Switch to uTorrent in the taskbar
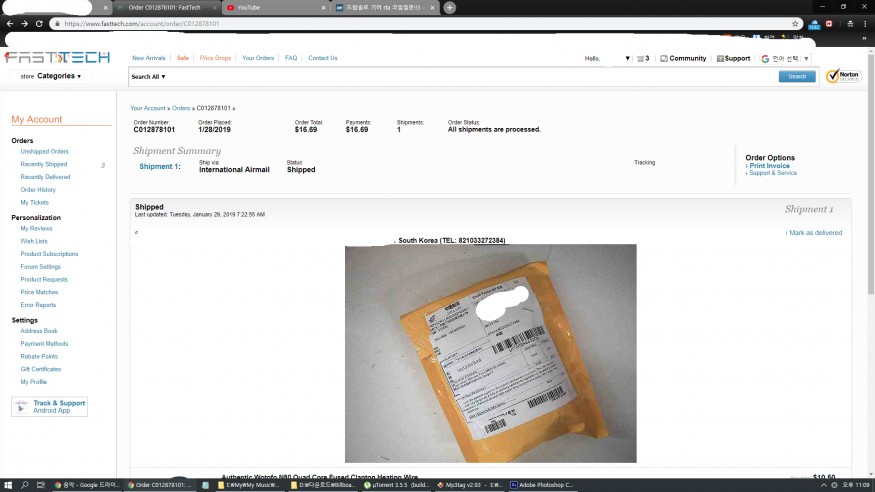Viewport: 875px width, 492px height. [x=396, y=485]
